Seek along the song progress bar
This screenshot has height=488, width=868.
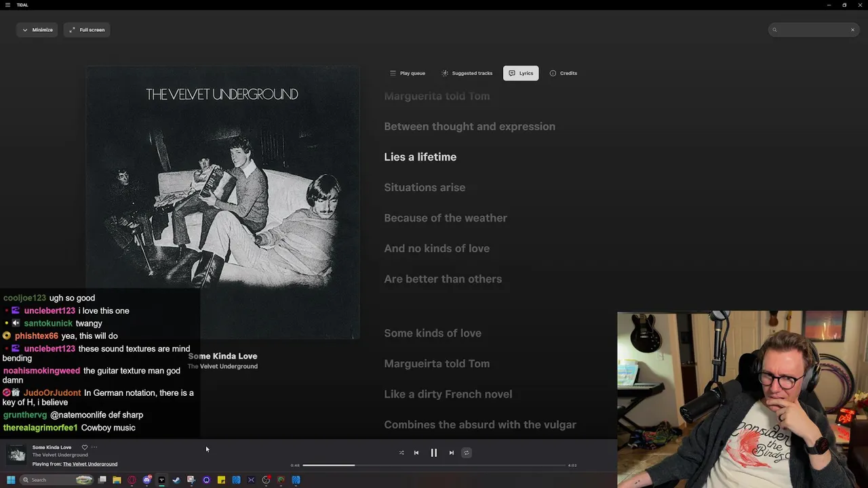click(434, 465)
